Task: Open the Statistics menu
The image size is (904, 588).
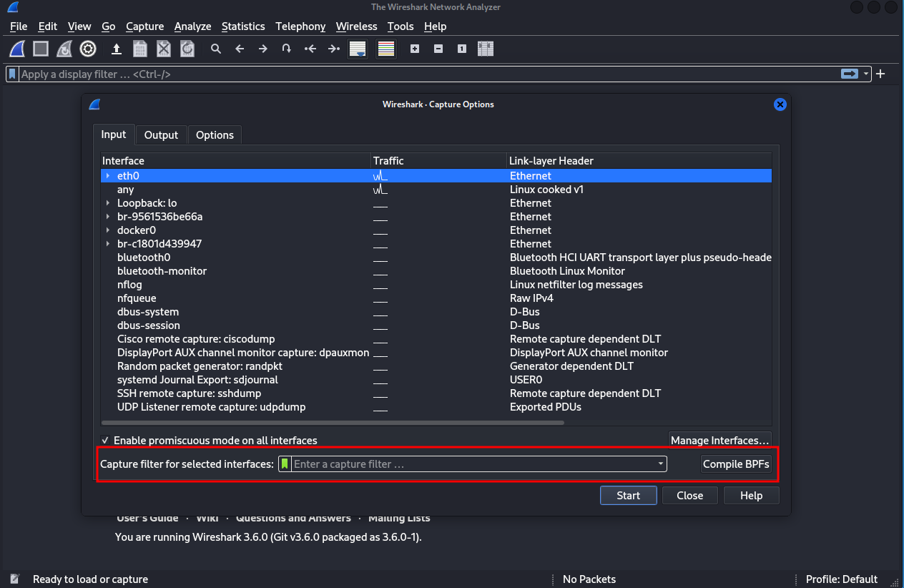Action: (x=243, y=26)
